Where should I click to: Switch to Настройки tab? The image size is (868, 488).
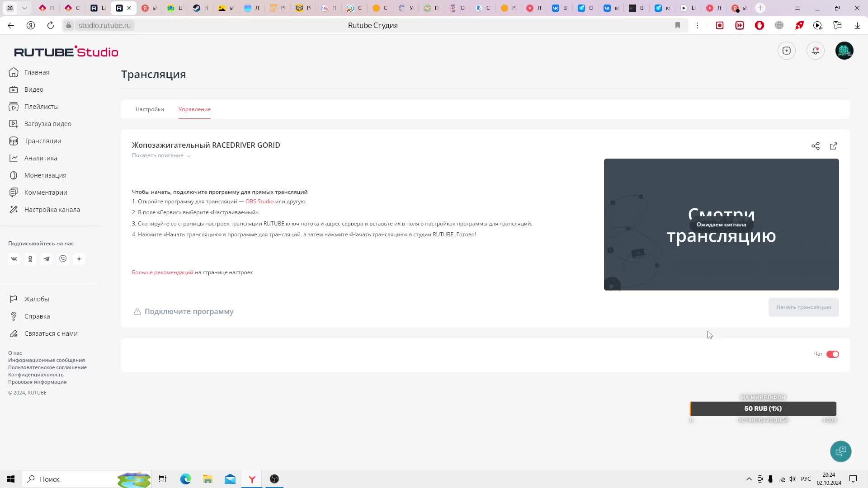149,109
